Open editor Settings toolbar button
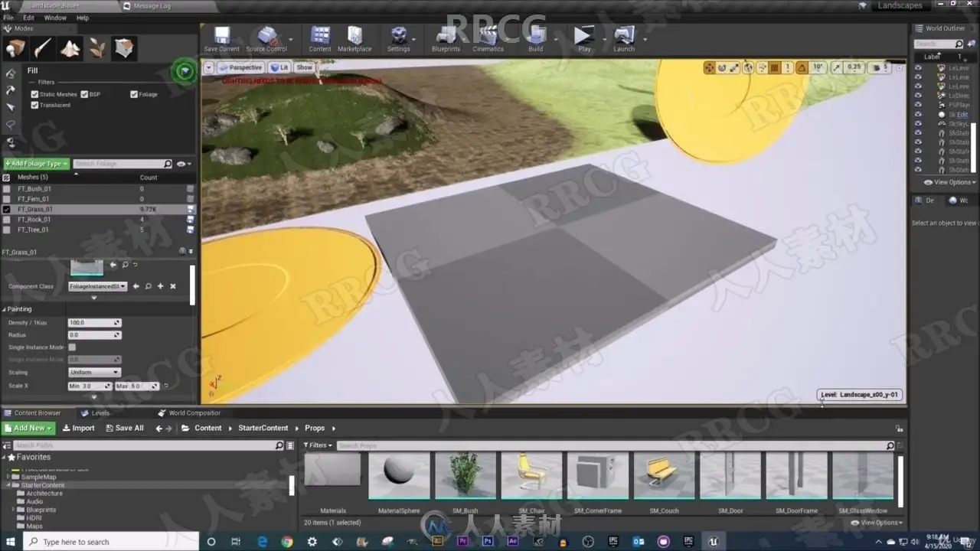 (x=398, y=40)
